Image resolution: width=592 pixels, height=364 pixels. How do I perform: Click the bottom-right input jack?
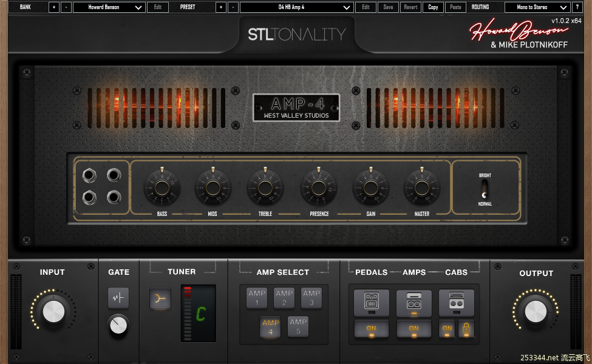(x=114, y=197)
